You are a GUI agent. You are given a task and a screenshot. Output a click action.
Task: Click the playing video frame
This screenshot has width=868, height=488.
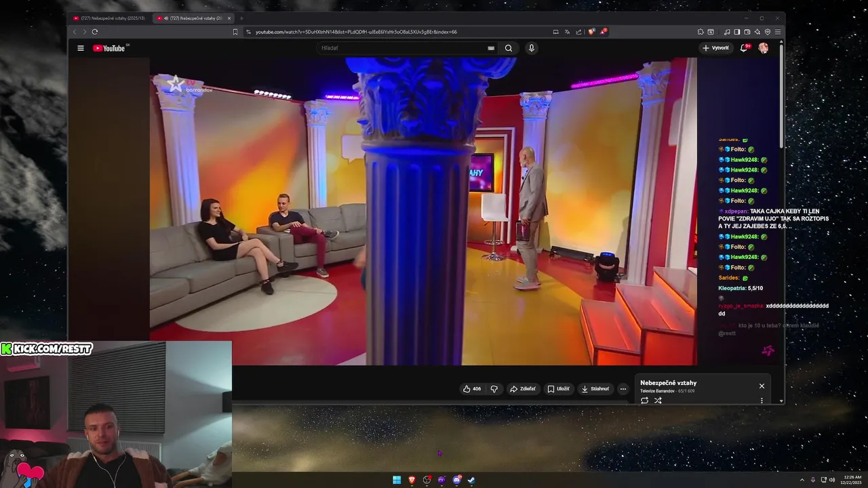point(423,211)
